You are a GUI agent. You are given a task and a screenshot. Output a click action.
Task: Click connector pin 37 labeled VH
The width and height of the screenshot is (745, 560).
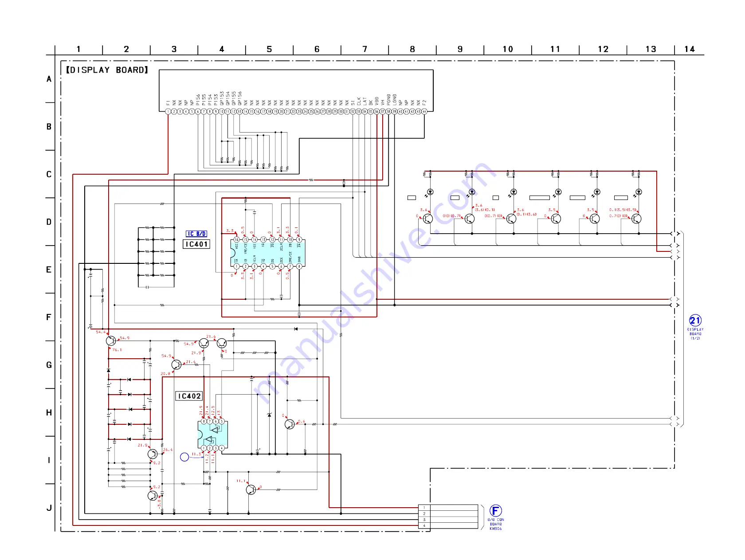(383, 111)
